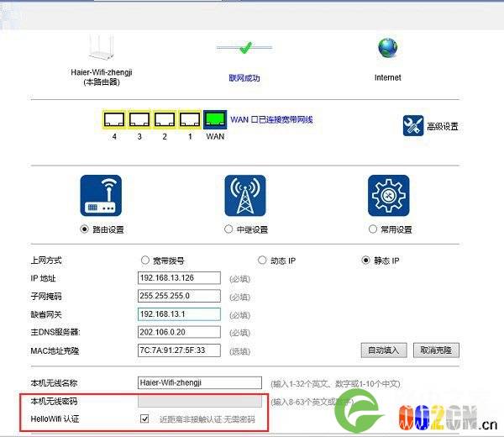
Task: Click LAN port 4 icon
Action: 114,119
